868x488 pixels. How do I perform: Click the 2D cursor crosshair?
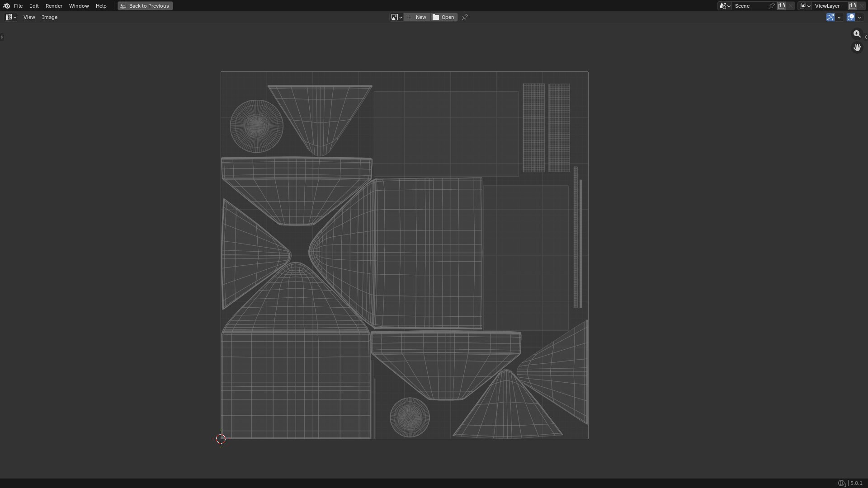click(x=221, y=439)
